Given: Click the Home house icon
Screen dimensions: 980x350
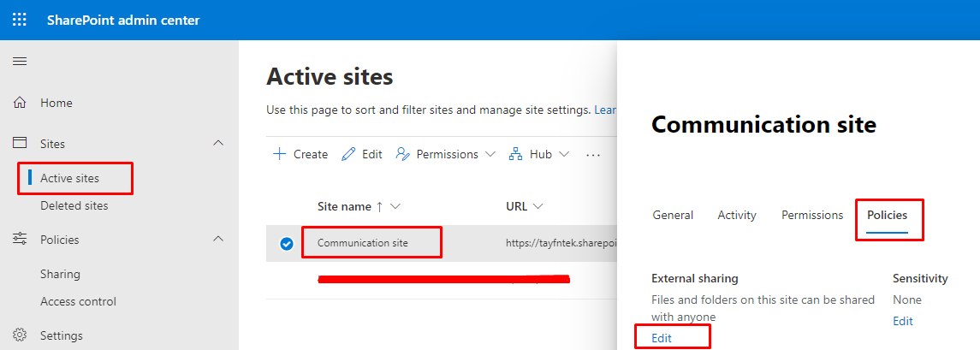Looking at the screenshot, I should [20, 103].
